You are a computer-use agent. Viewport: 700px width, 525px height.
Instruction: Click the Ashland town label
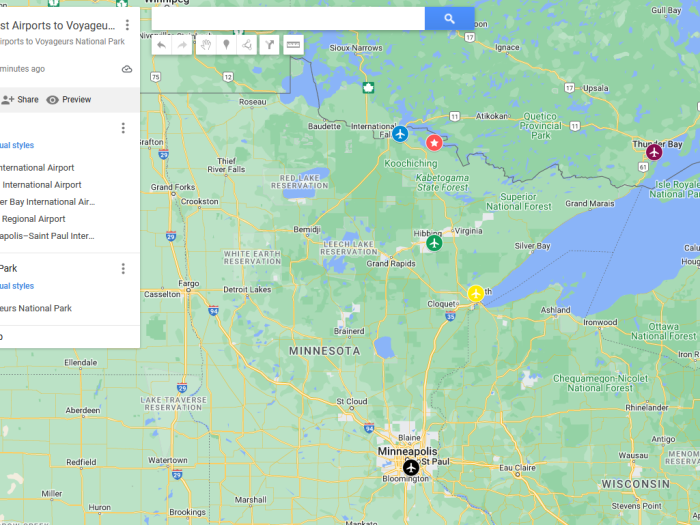555,310
